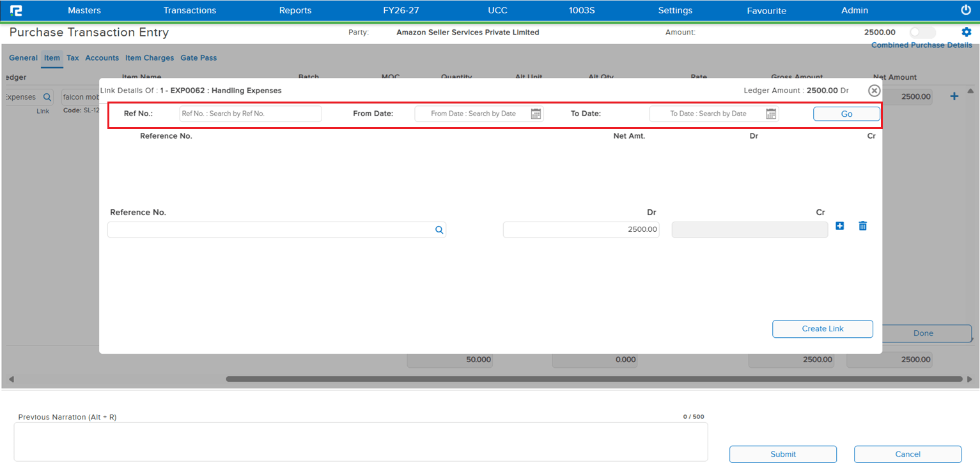
Task: Open the Favourite menu
Action: coord(766,10)
